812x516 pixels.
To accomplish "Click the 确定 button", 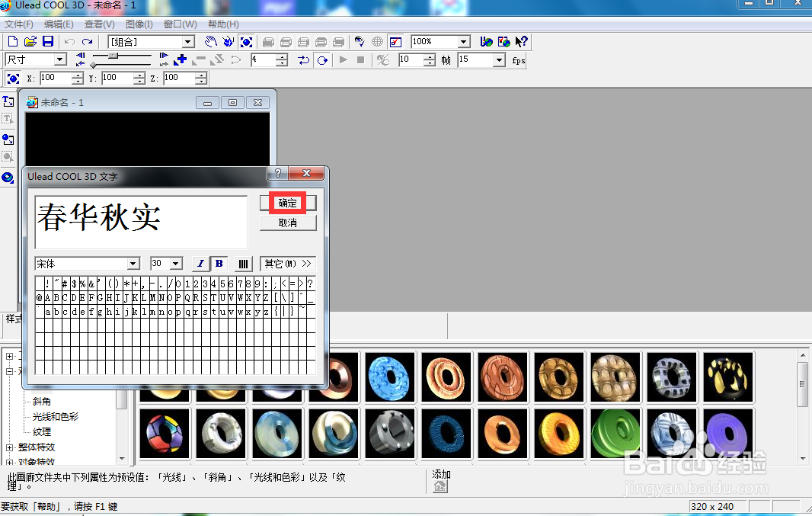I will pos(288,203).
